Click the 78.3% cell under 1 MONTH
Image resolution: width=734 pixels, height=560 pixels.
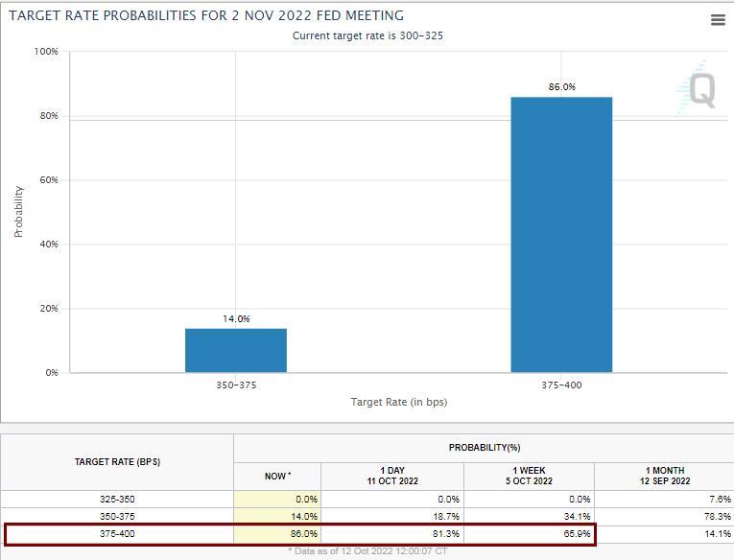[x=664, y=517]
